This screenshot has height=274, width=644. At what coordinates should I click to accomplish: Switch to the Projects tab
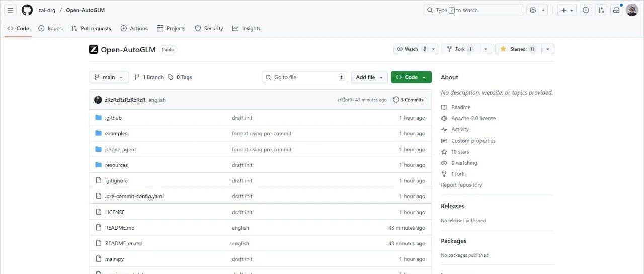coord(171,28)
